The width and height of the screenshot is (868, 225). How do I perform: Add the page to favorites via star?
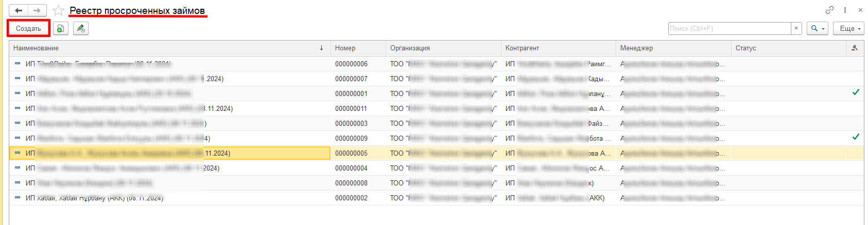pyautogui.click(x=59, y=10)
